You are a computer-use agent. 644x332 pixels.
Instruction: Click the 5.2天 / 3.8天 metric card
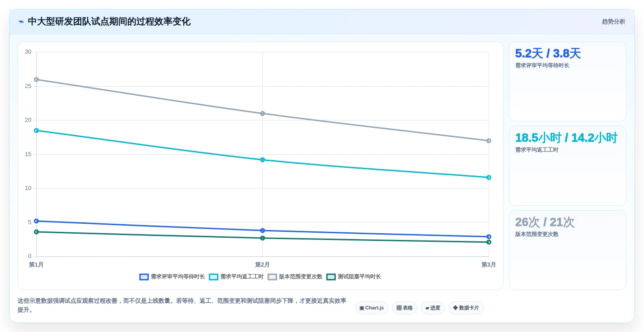(568, 82)
